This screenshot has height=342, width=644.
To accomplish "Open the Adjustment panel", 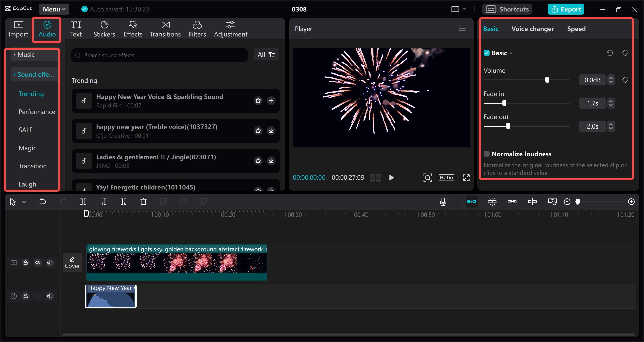I will [x=230, y=28].
